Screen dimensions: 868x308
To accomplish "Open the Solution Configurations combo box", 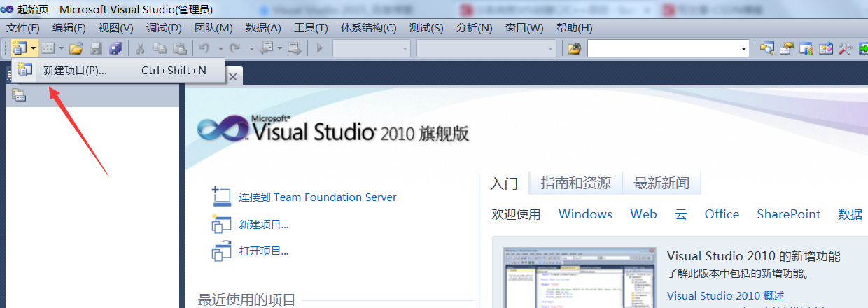I will tap(372, 48).
